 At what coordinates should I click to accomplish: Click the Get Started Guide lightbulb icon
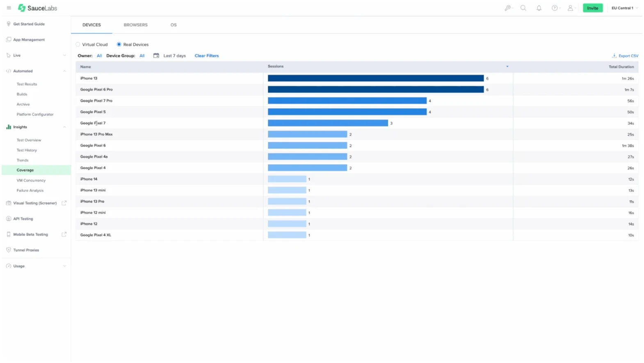9,24
